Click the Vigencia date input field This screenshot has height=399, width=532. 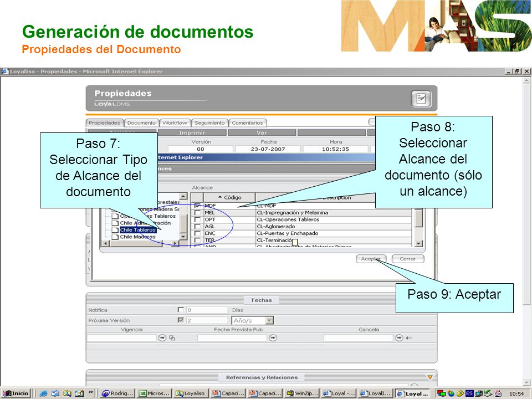pyautogui.click(x=121, y=338)
